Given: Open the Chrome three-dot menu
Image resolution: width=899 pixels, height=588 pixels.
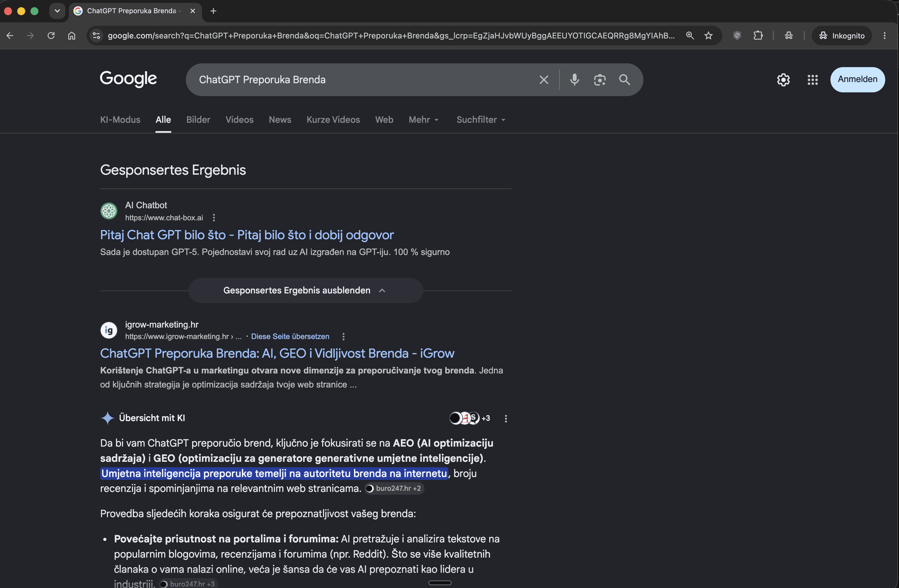Looking at the screenshot, I should click(884, 36).
